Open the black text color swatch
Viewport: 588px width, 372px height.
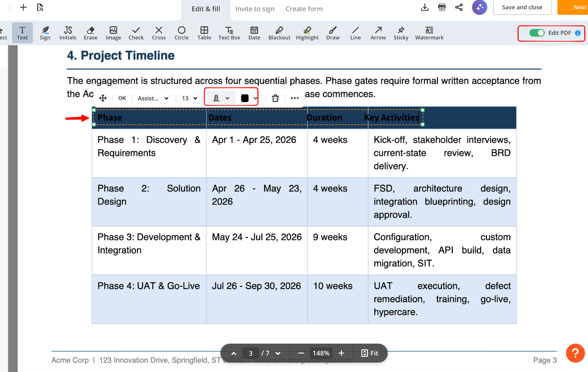245,98
